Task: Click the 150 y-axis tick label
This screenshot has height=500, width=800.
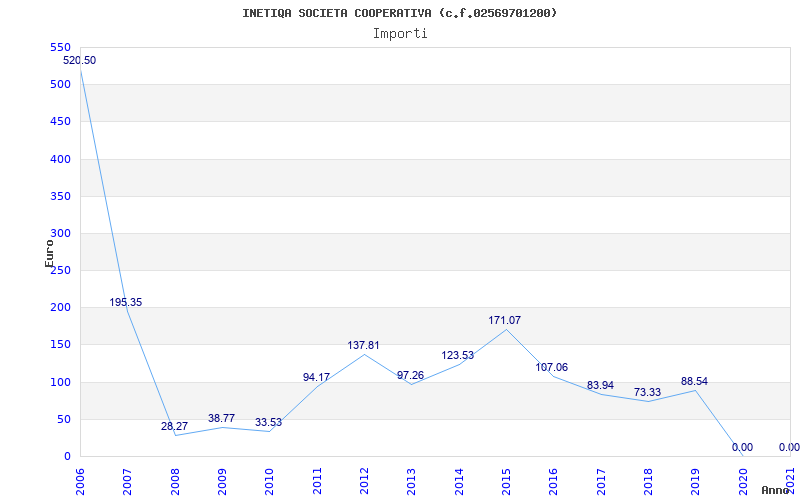Action: point(60,345)
